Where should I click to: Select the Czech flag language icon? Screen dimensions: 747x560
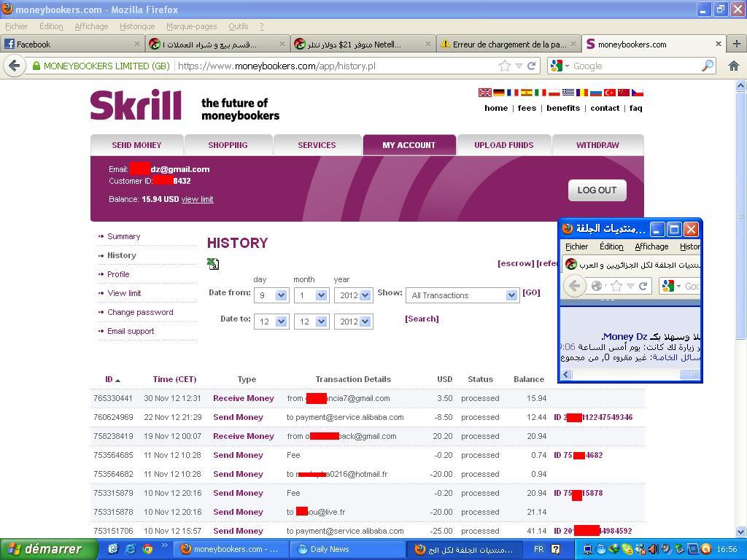pos(637,93)
